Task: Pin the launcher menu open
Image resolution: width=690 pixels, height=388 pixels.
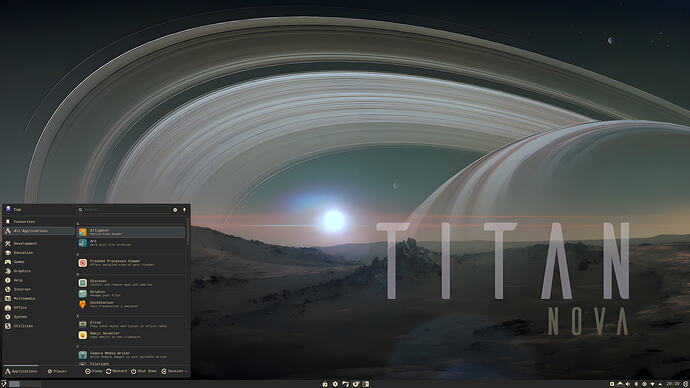Action: [x=184, y=210]
